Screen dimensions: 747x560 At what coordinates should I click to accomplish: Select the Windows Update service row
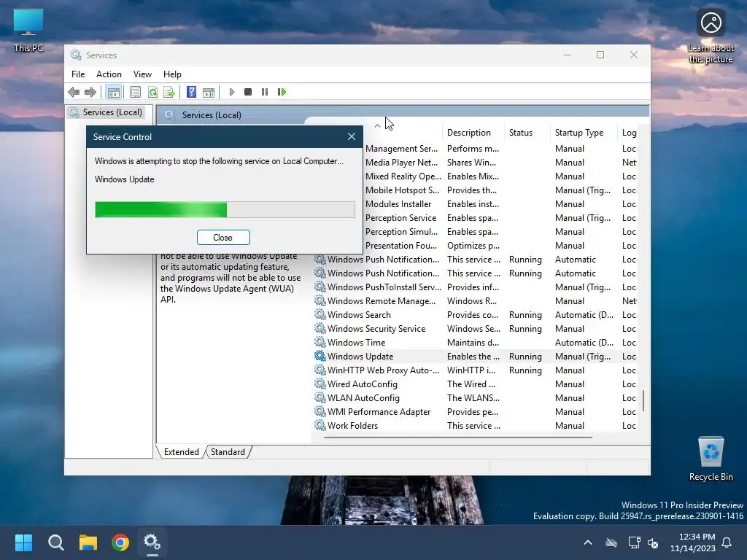coord(475,356)
